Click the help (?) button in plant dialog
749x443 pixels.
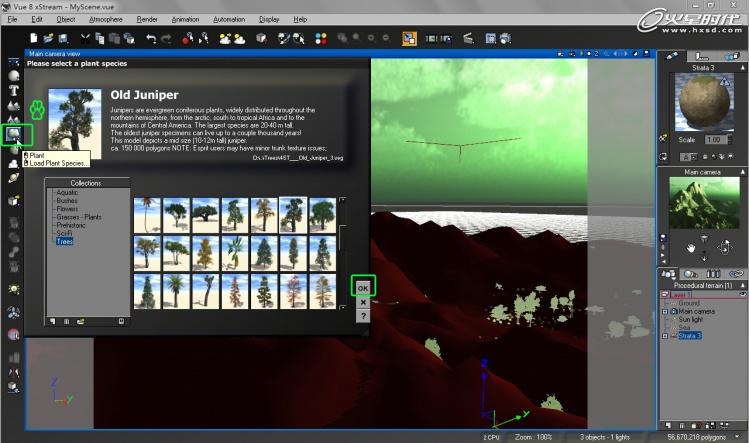coord(363,316)
